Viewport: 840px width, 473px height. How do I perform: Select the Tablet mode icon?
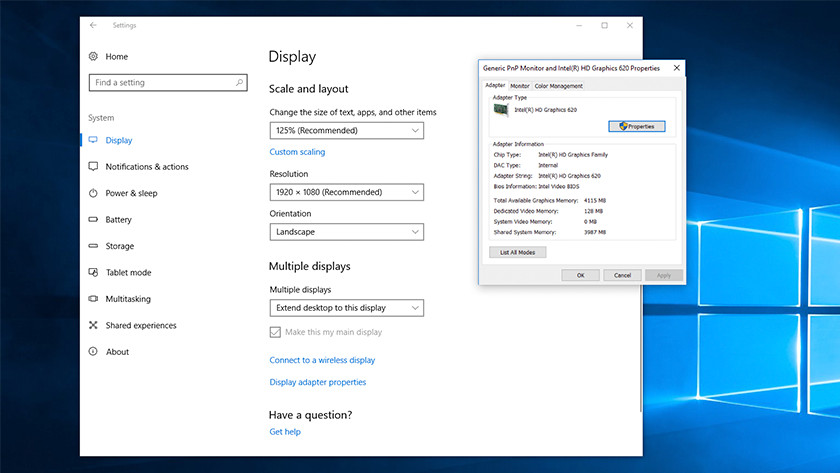coord(94,273)
